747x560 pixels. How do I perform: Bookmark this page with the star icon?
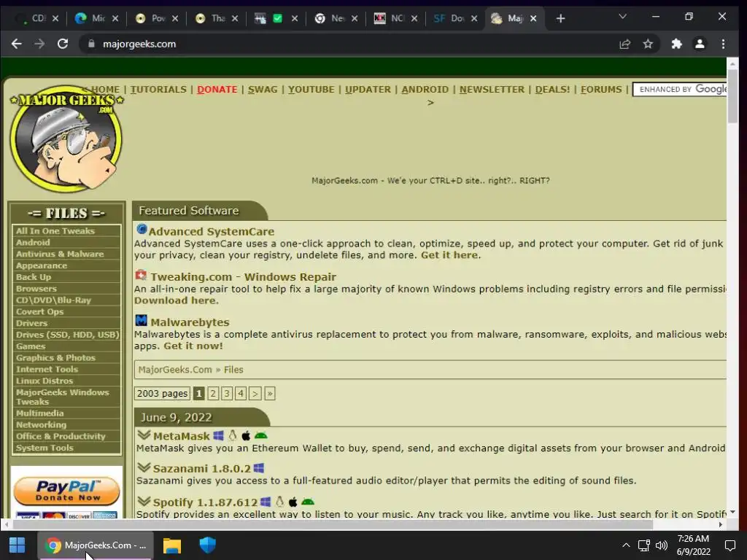tap(648, 44)
